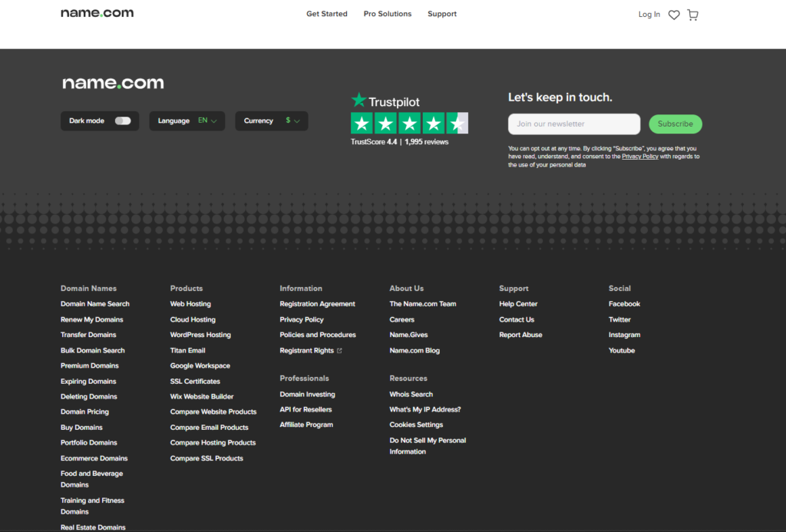Open Portfolio Domains link
Screen dimensions: 786x532
pyautogui.click(x=89, y=443)
